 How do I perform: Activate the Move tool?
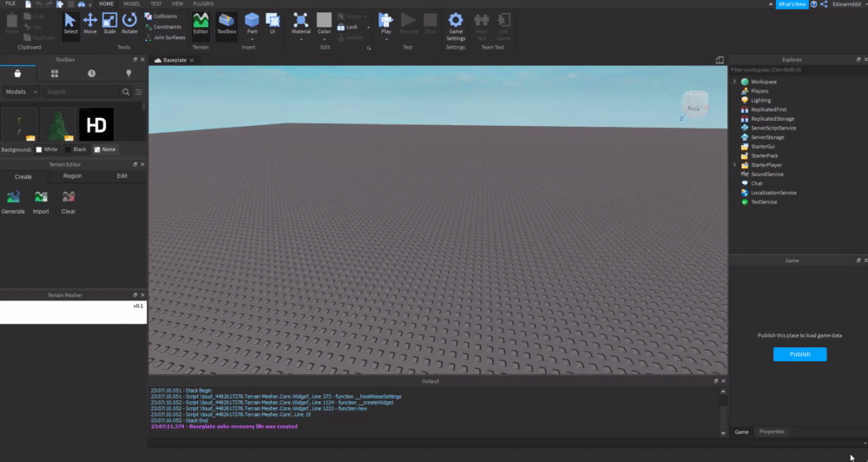coord(89,23)
